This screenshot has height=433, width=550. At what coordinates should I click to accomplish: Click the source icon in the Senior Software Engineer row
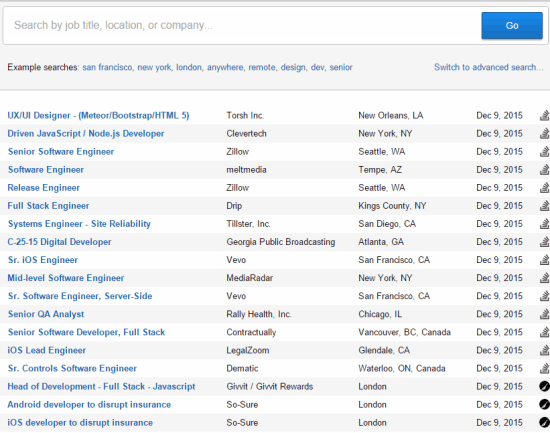[x=545, y=152]
